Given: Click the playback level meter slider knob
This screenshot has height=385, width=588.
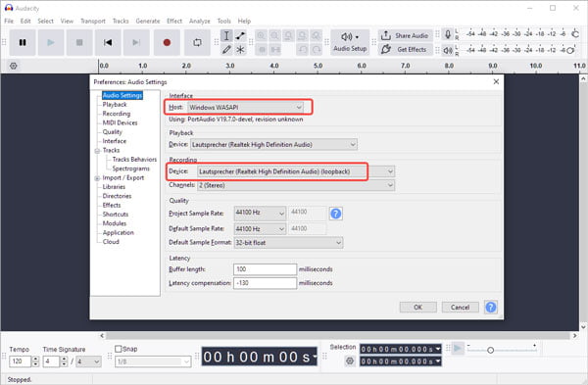Looking at the screenshot, I should pos(570,50).
